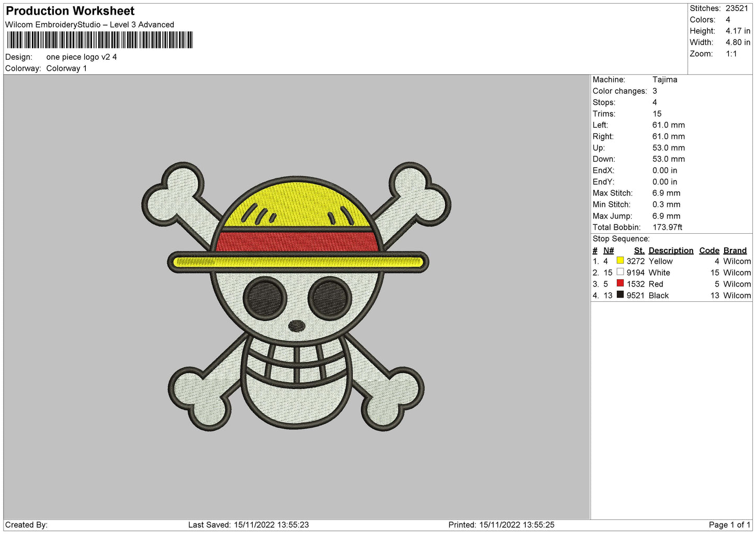
Task: Click the 'Red' description in stop sequence
Action: tap(656, 285)
